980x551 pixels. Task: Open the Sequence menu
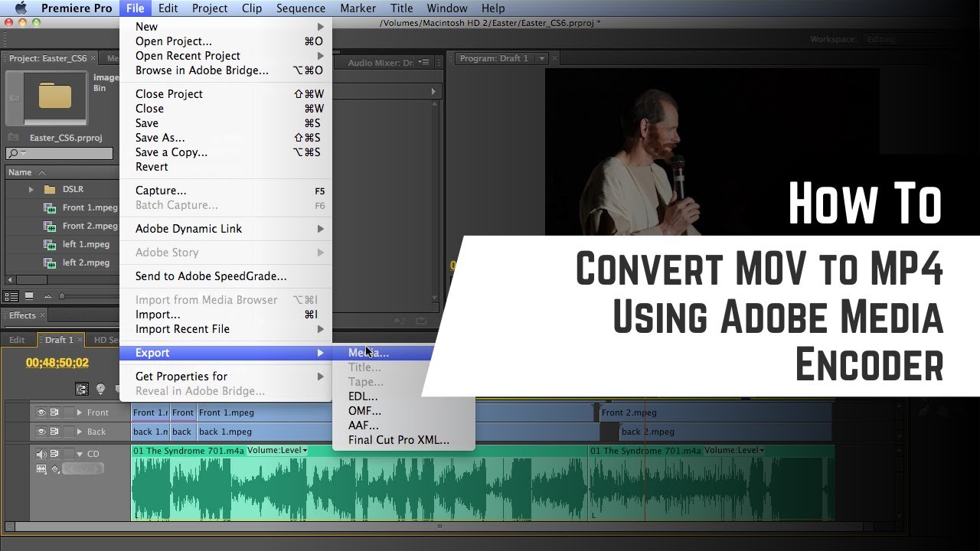pos(301,8)
